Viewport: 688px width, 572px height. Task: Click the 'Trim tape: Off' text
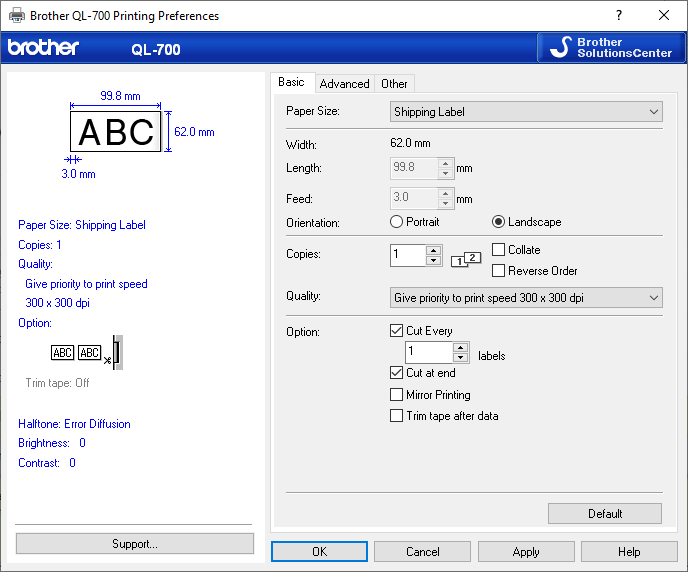57,383
